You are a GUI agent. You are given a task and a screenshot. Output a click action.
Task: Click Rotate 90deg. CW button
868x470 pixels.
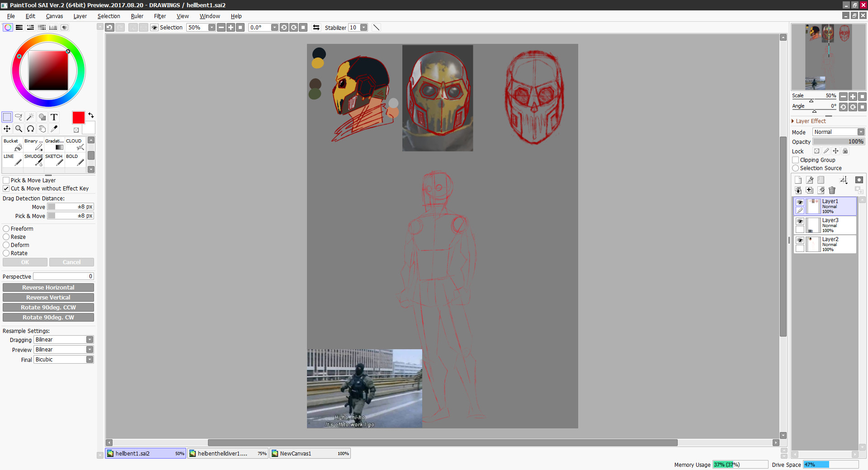(x=48, y=318)
